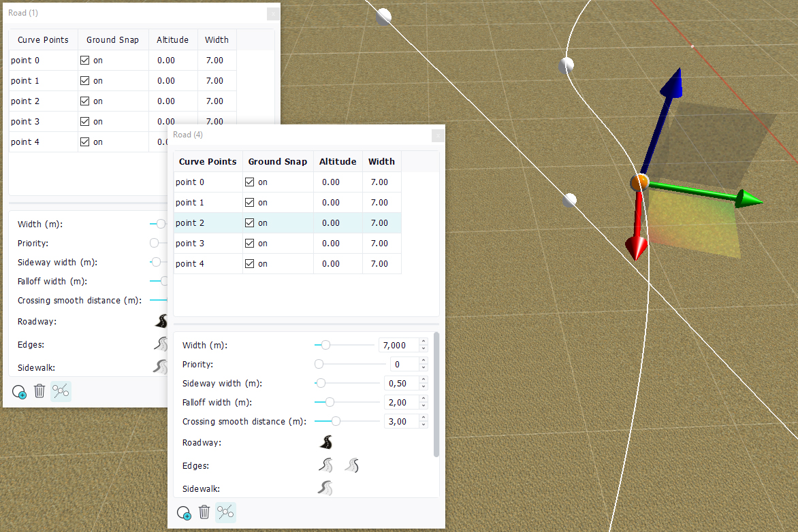Increase Width value with up stepper arrow
Viewport: 798px width, 532px height.
pyautogui.click(x=423, y=342)
